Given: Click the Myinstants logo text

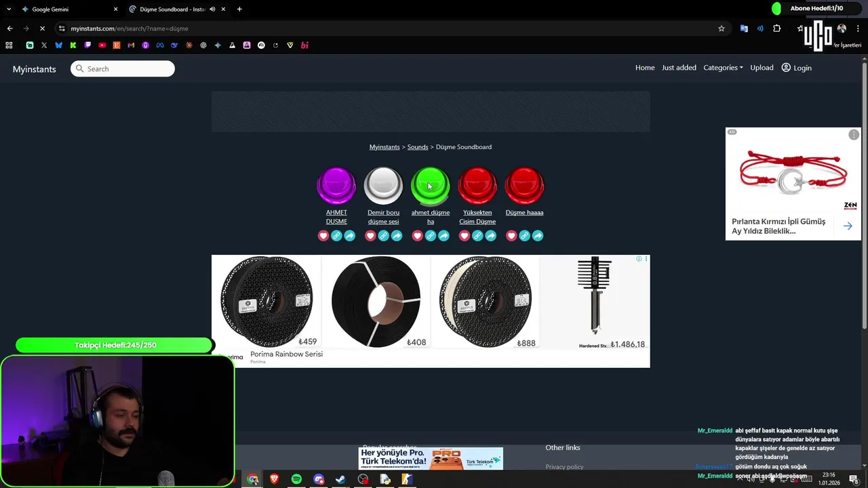Looking at the screenshot, I should [34, 69].
